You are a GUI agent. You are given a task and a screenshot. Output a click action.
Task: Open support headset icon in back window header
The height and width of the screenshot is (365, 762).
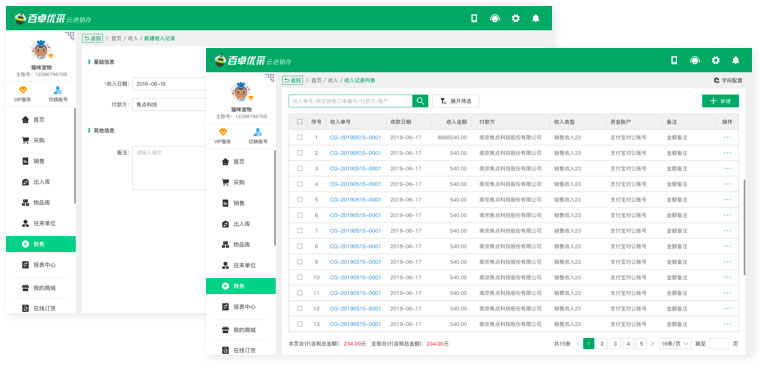(x=495, y=18)
